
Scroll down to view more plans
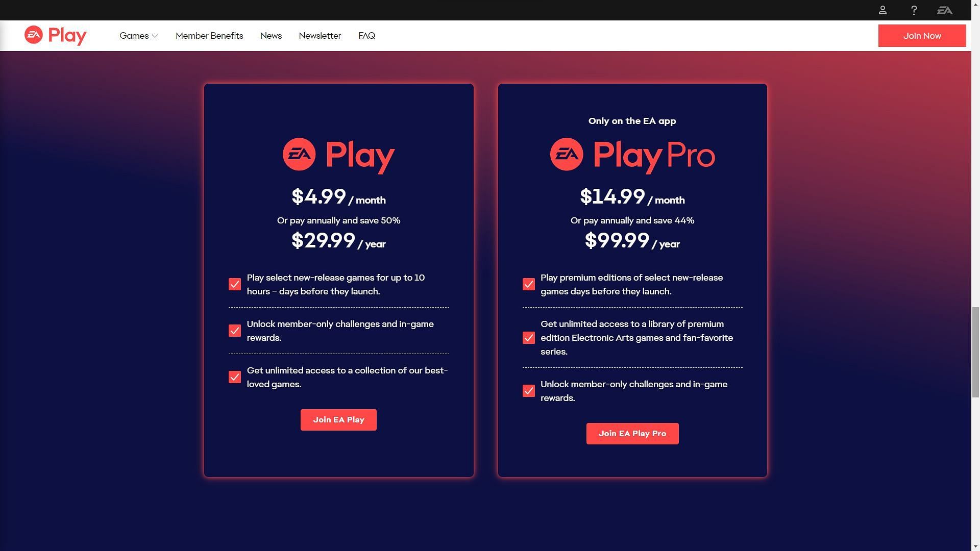click(975, 546)
